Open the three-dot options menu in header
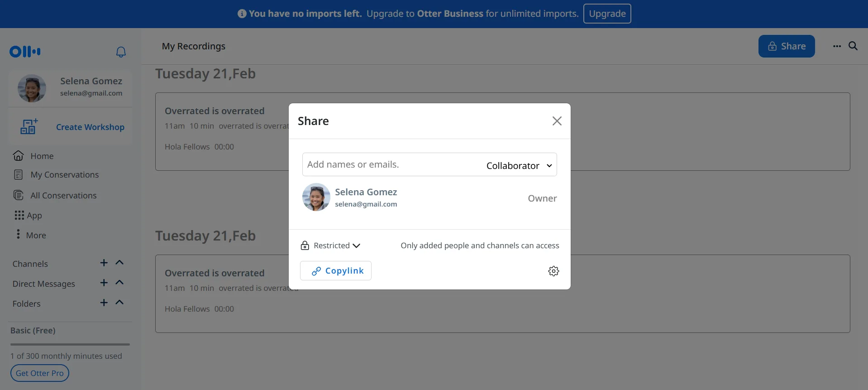The width and height of the screenshot is (868, 390). pos(837,46)
